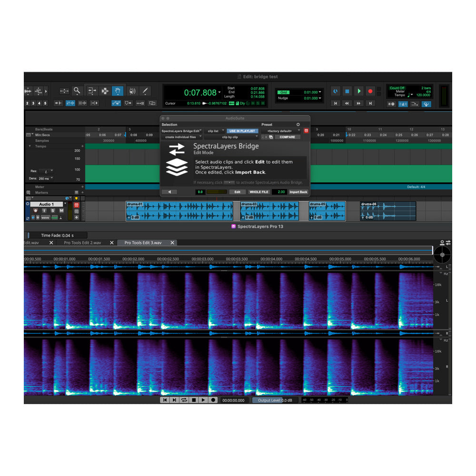Screen dimensions: 476x476
Task: Toggle automation follows edit button
Action: point(116,103)
